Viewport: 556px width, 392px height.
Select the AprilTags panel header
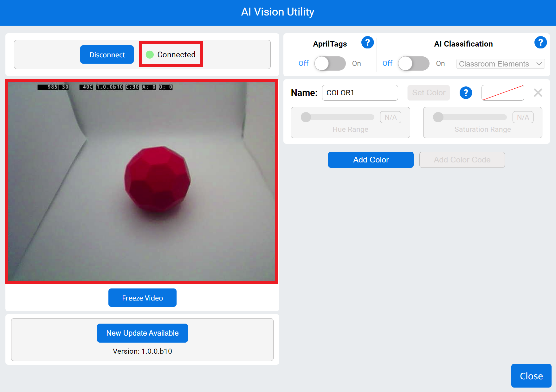point(330,44)
